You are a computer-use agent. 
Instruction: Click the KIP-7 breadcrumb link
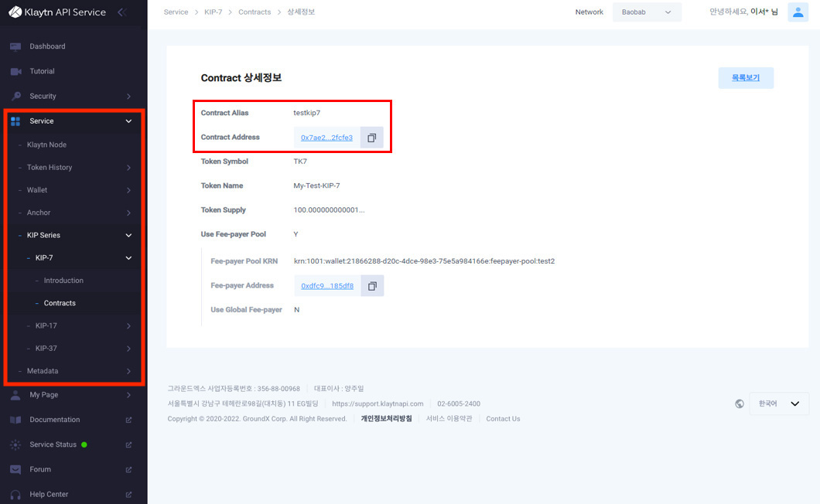(214, 12)
